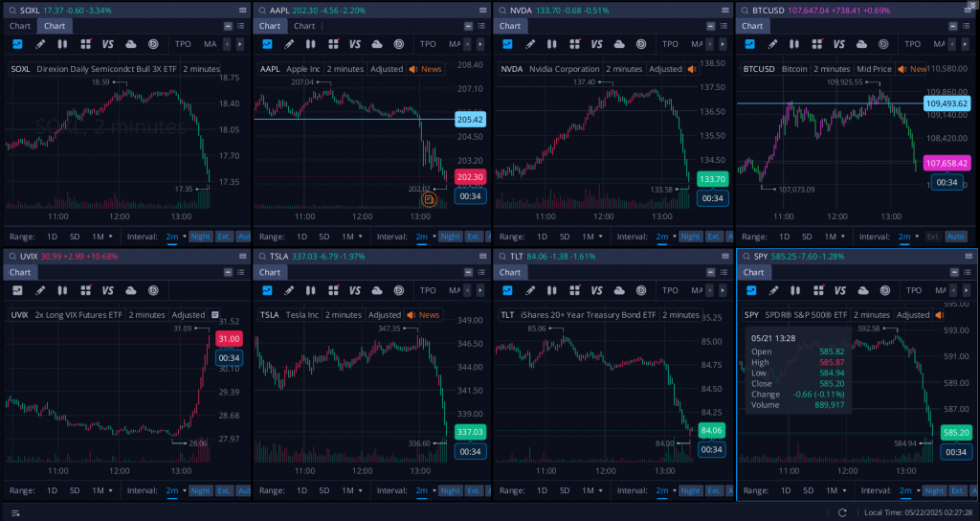Click AAPL News speaker icon

click(x=413, y=69)
